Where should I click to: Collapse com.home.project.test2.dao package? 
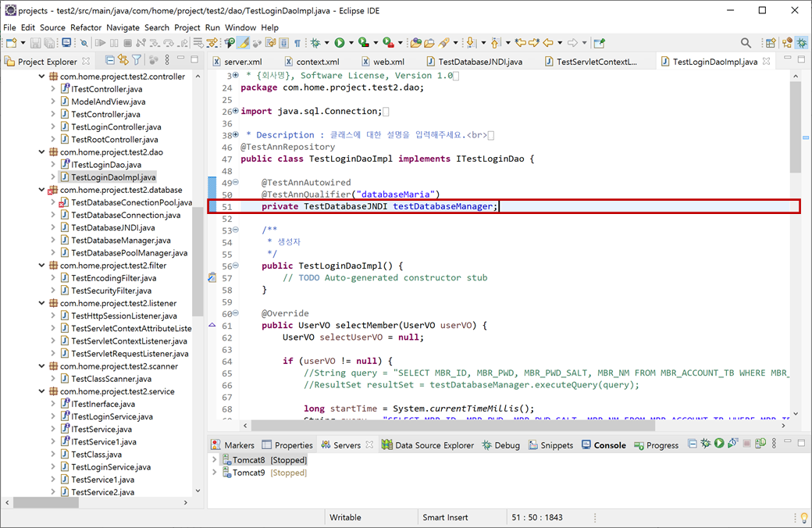coord(42,152)
